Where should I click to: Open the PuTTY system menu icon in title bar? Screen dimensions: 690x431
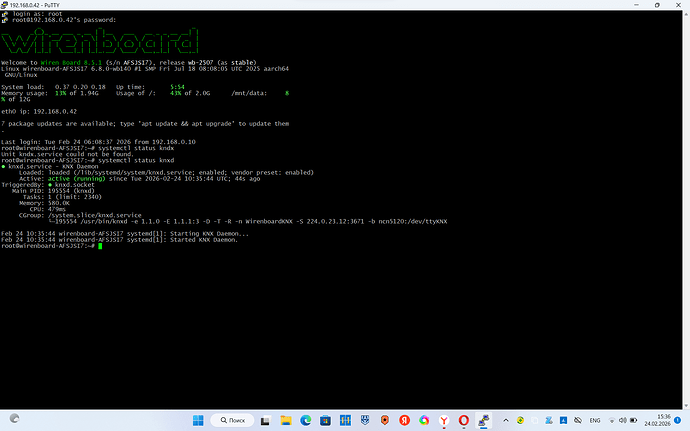coord(4,5)
